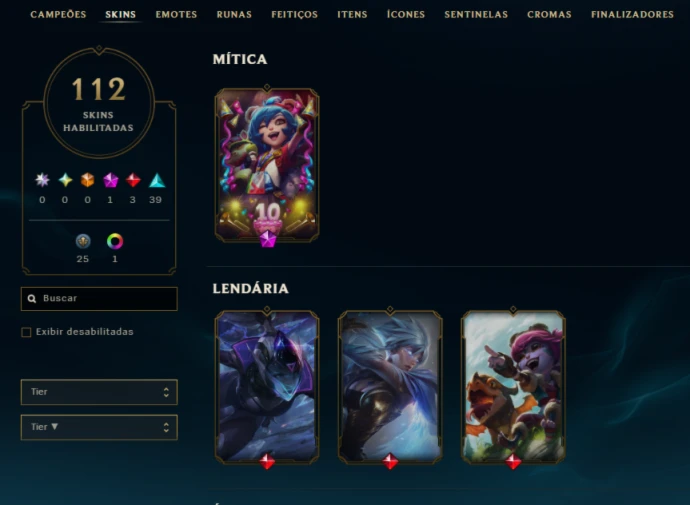The height and width of the screenshot is (505, 690).
Task: Click the rainbow chroma ring icon
Action: coord(115,241)
